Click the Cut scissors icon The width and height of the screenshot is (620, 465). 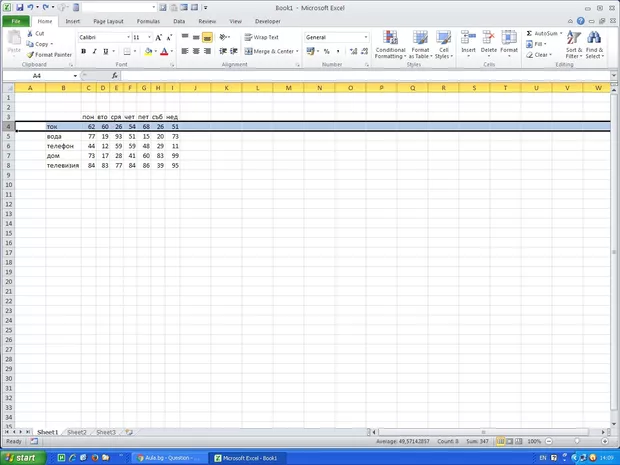tap(30, 34)
